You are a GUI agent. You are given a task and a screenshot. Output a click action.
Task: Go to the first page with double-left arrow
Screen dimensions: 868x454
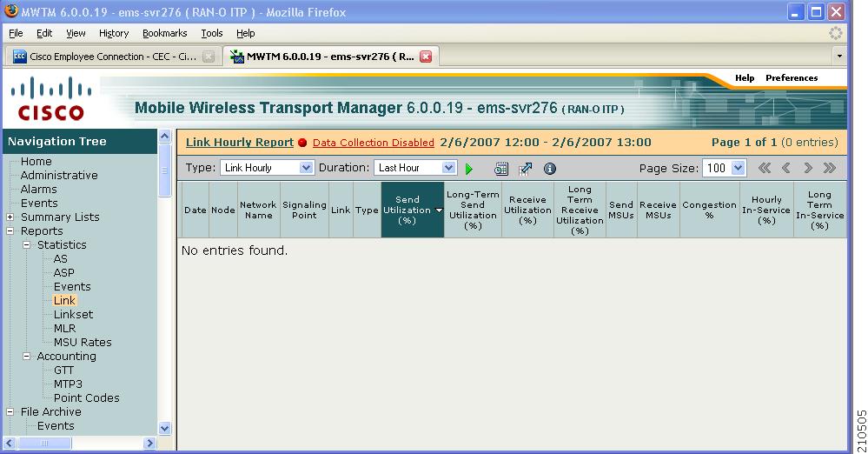point(765,168)
